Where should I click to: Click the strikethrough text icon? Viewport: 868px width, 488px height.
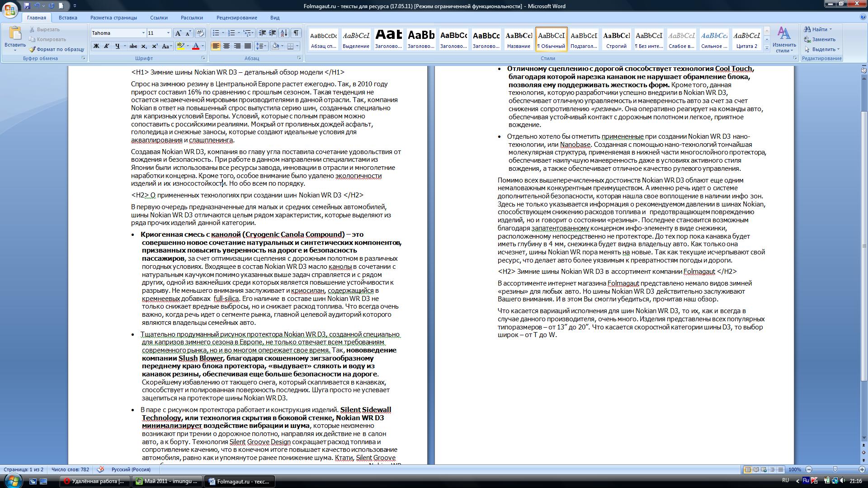coord(133,46)
